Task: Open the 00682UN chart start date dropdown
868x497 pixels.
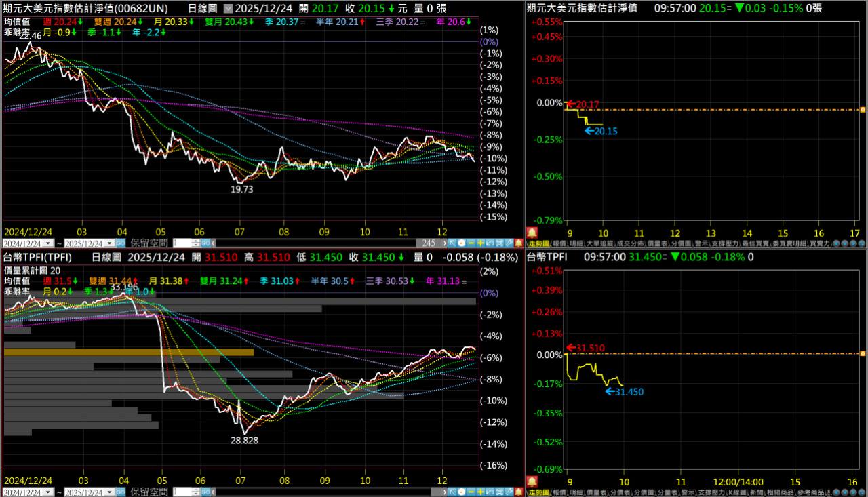Action: coord(49,243)
